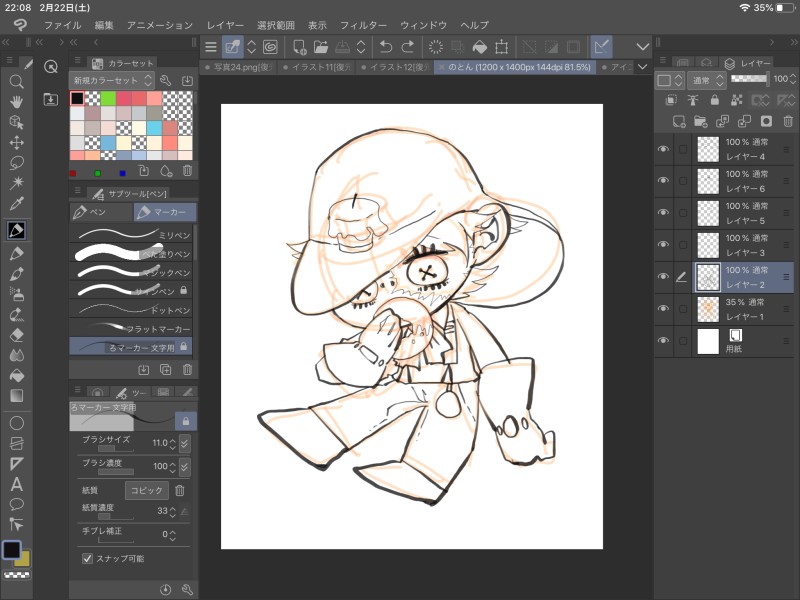
Task: Adjust the ブラシサイズ stepper arrows
Action: [x=172, y=443]
